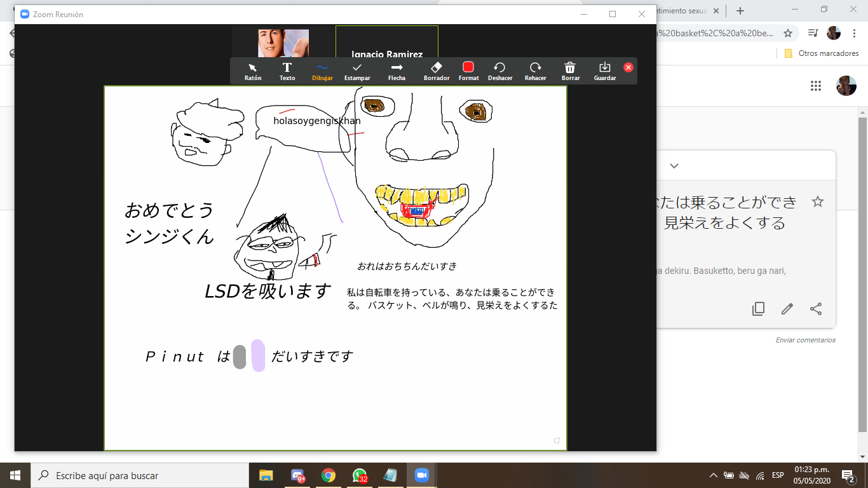Pick the Borrador eraser tool

pyautogui.click(x=437, y=71)
